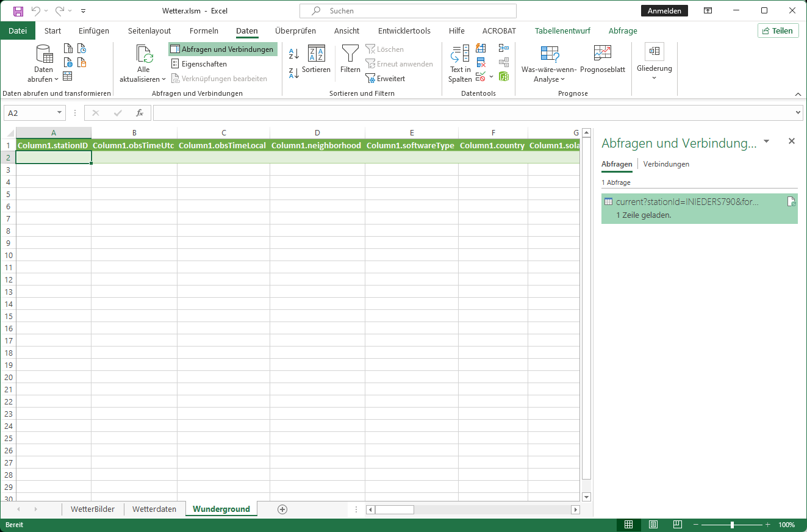This screenshot has height=532, width=807.
Task: Click the zoom slider handle
Action: pyautogui.click(x=732, y=525)
